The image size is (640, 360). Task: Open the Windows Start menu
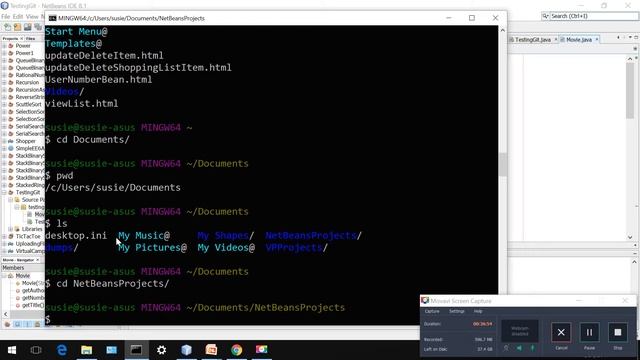[12, 350]
